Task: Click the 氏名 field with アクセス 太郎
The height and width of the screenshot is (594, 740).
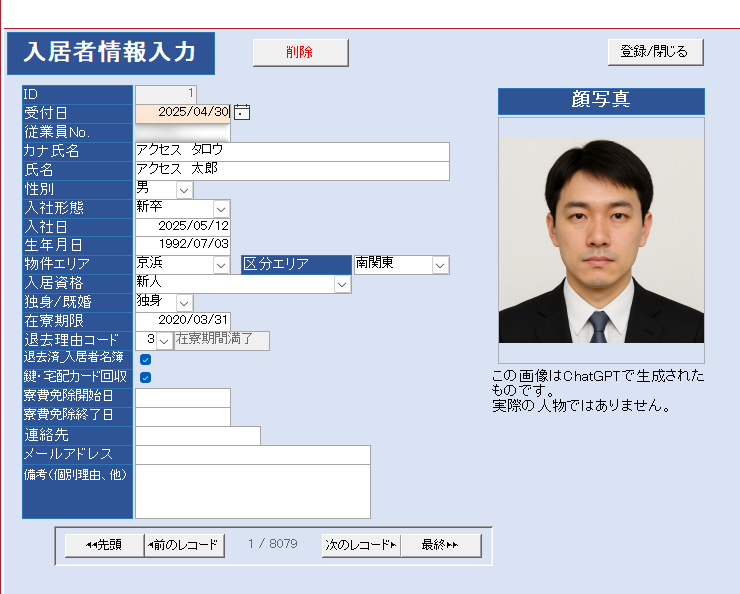Action: pyautogui.click(x=292, y=171)
